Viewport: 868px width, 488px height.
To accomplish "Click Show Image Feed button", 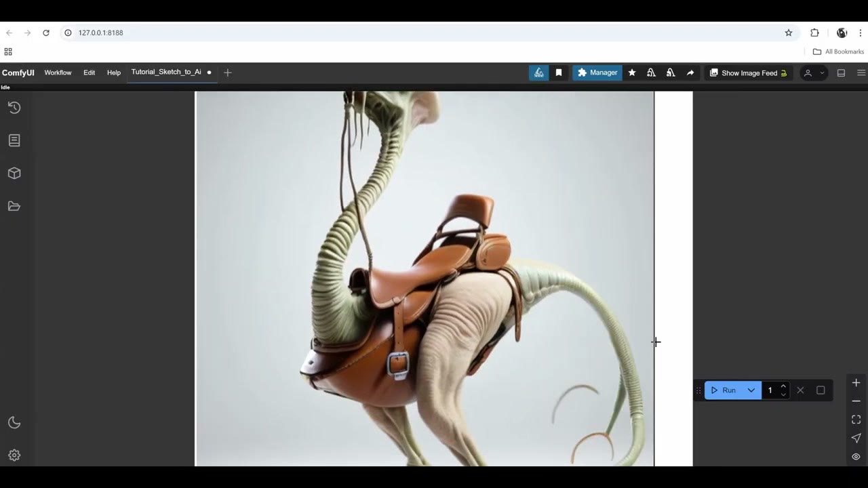I will tap(748, 73).
